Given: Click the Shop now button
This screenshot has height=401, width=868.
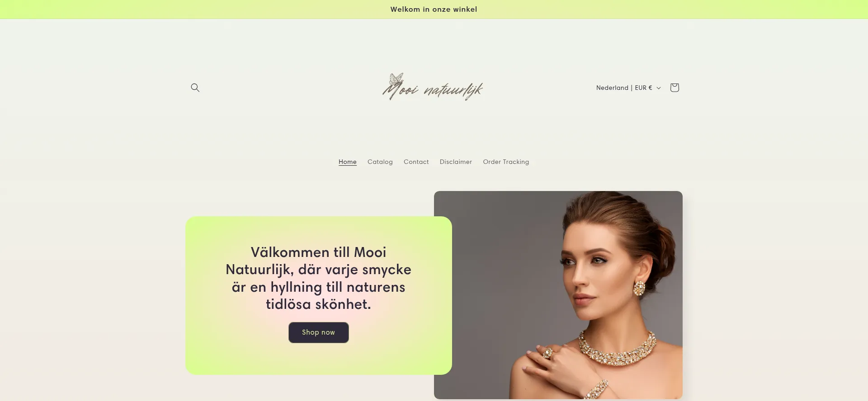Looking at the screenshot, I should coord(319,332).
